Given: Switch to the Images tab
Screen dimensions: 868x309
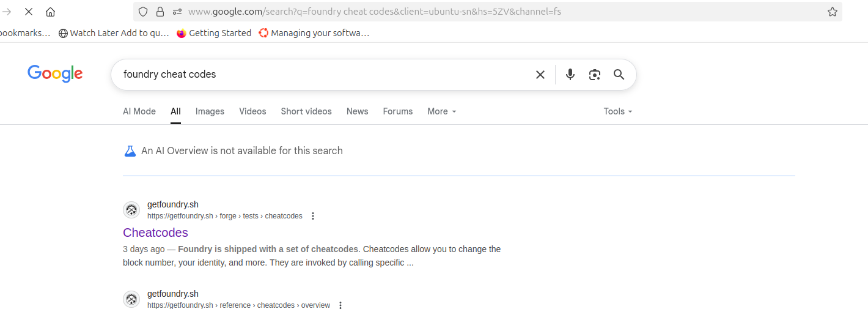Looking at the screenshot, I should coord(210,111).
